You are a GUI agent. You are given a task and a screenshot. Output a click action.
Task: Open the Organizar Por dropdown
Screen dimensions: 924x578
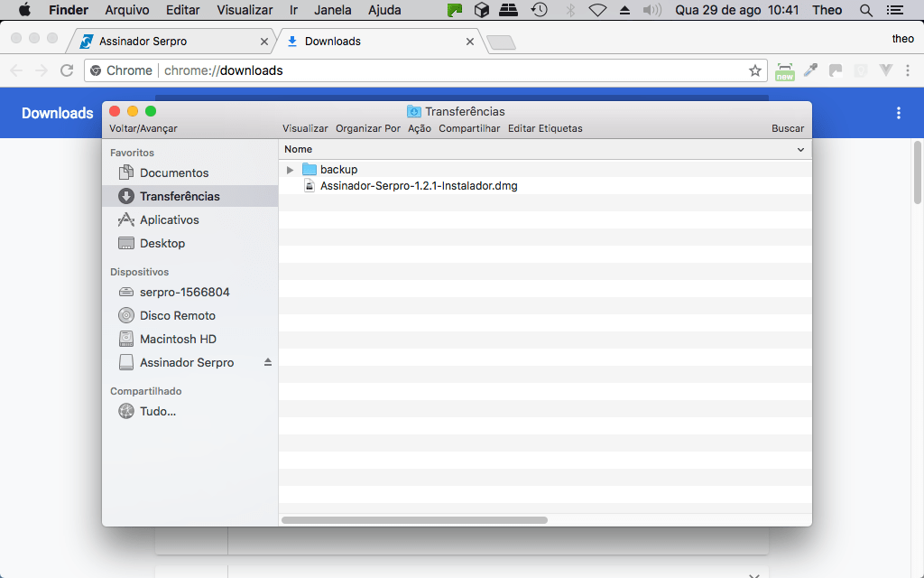point(368,128)
